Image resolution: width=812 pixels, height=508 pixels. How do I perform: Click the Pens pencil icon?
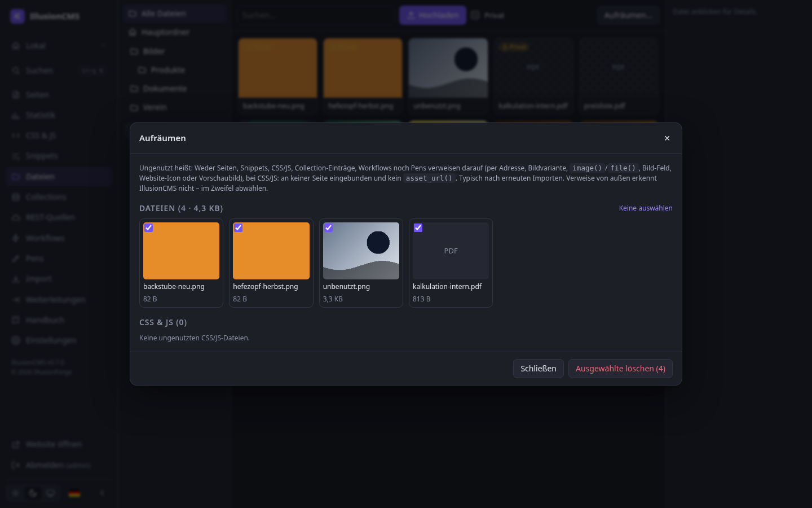[16, 259]
